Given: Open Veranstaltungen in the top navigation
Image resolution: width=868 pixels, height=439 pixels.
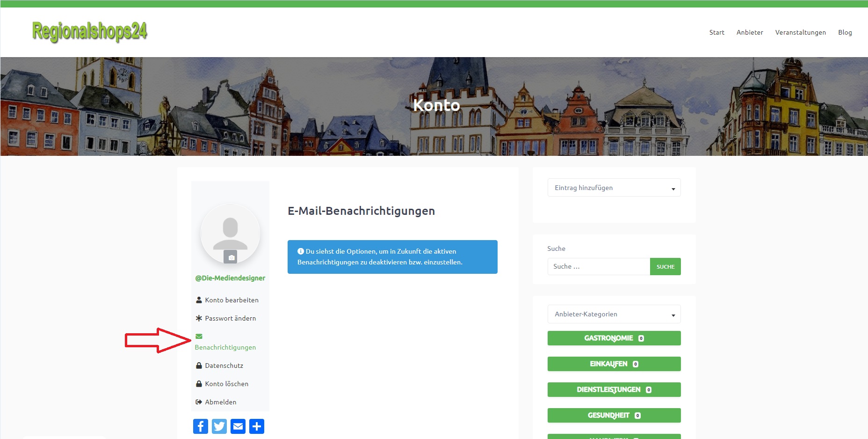Looking at the screenshot, I should (x=800, y=32).
